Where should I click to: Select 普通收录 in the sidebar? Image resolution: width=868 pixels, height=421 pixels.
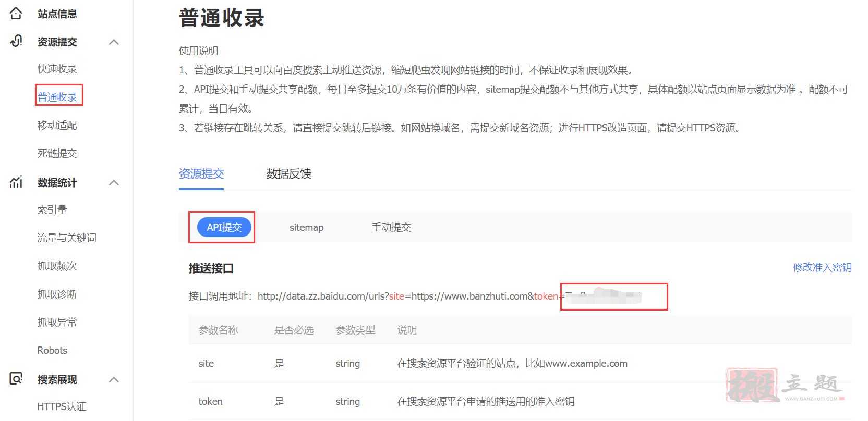(57, 97)
